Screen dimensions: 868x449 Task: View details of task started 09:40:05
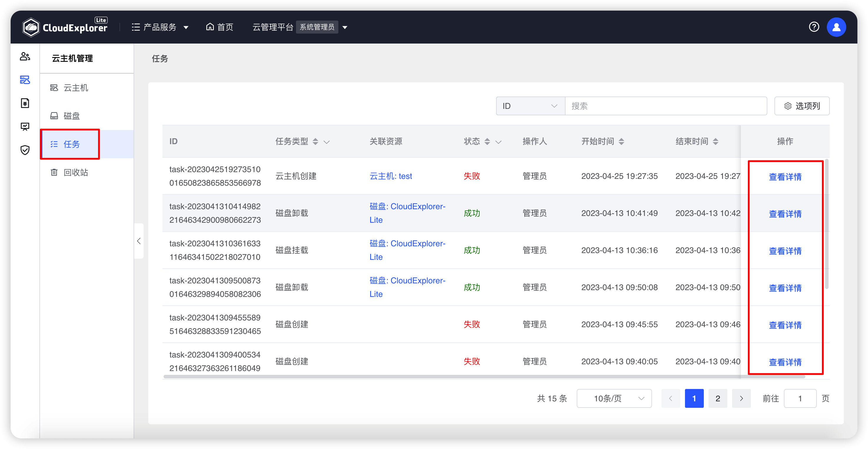tap(785, 362)
